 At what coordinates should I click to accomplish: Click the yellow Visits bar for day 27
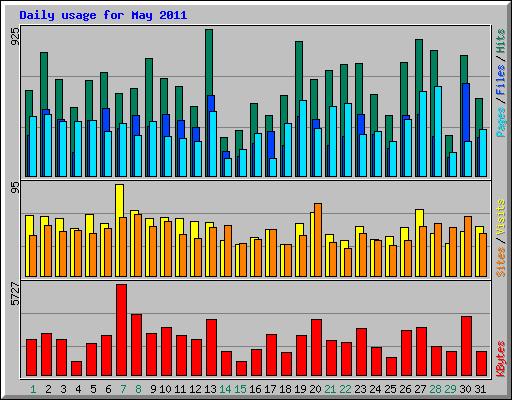point(419,218)
